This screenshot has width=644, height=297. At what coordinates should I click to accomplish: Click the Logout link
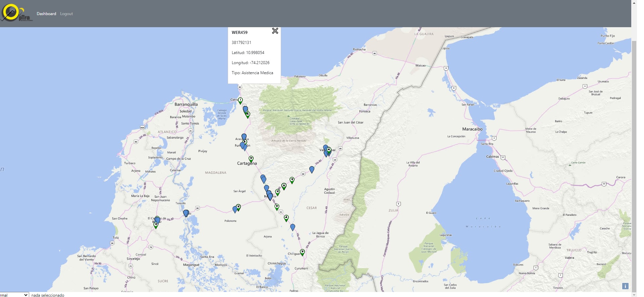[66, 14]
